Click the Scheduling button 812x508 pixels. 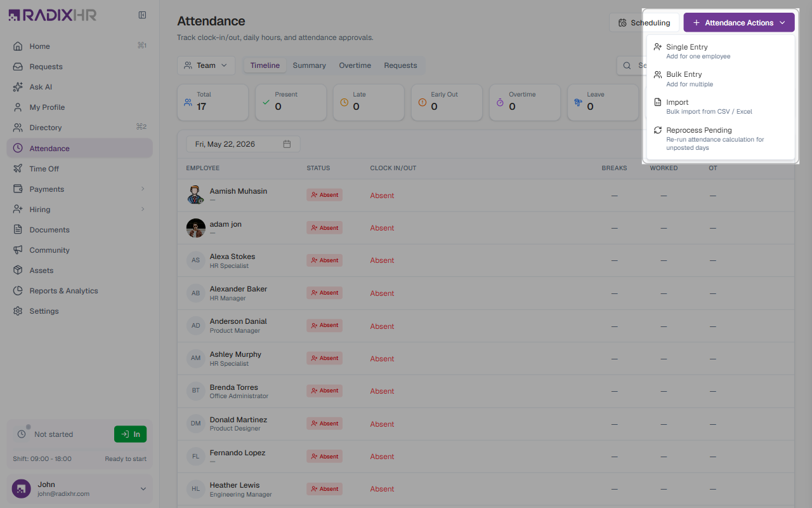click(644, 22)
